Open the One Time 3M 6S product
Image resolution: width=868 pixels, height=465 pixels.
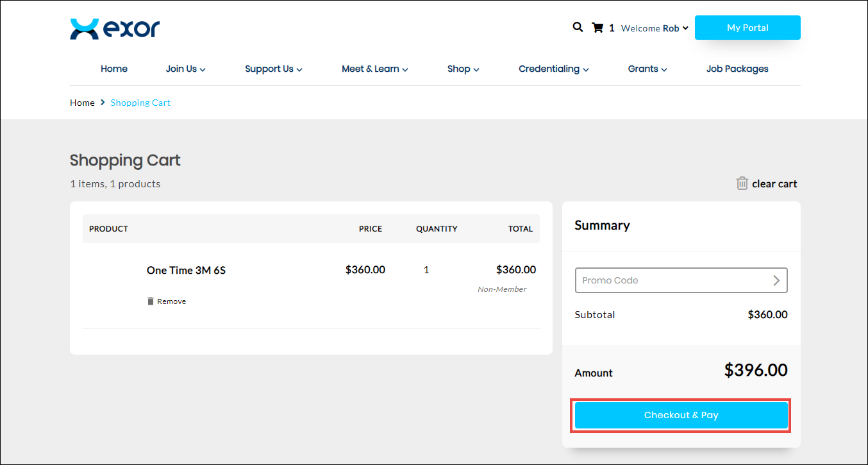186,270
